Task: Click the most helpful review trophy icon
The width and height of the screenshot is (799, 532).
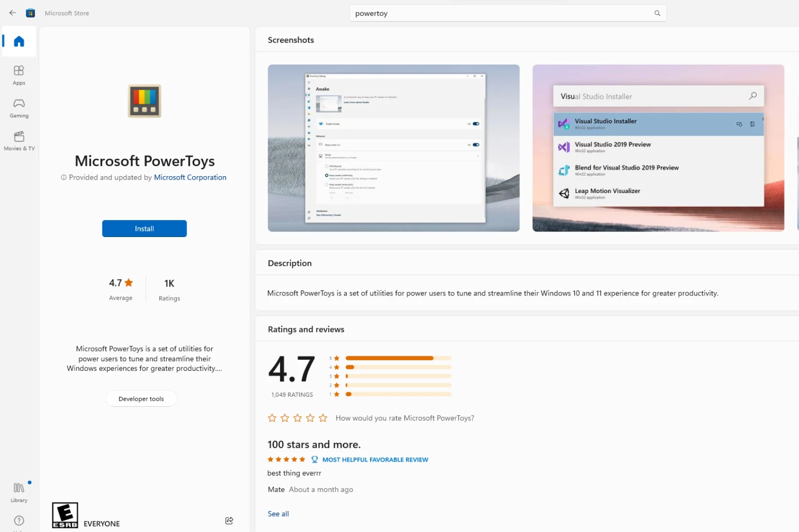Action: click(315, 460)
